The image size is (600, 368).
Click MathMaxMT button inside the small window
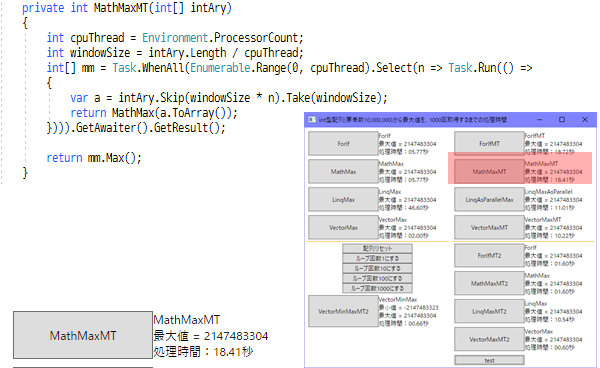point(489,171)
